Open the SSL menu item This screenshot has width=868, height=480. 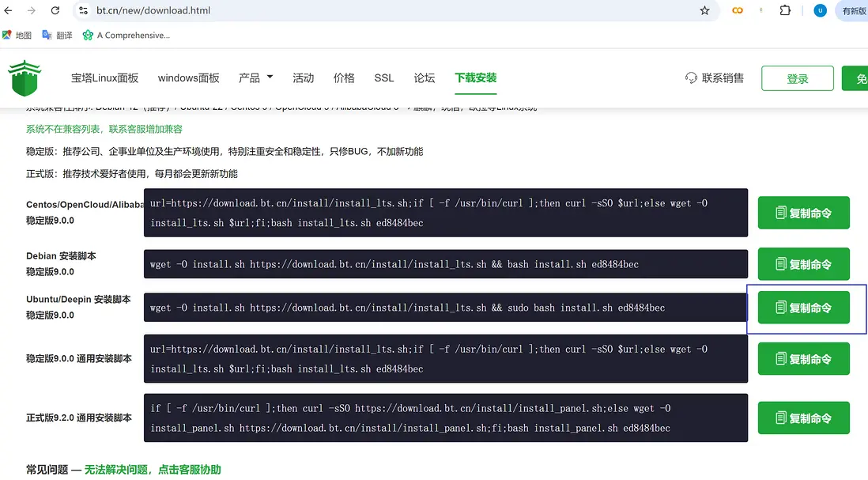(x=384, y=78)
